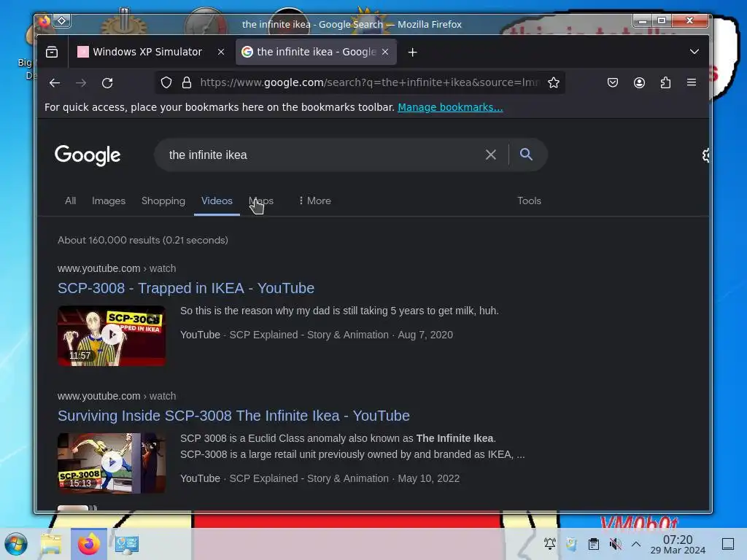
Task: Reload the current page
Action: [107, 83]
